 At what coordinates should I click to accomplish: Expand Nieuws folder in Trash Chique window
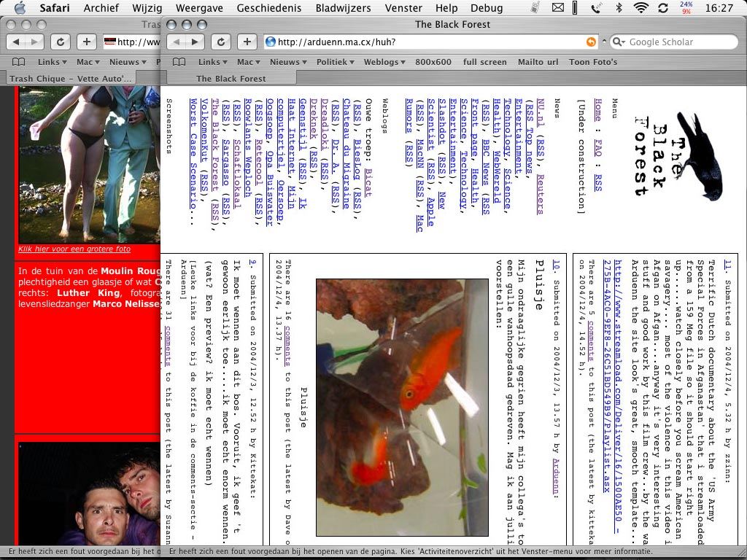[x=128, y=62]
